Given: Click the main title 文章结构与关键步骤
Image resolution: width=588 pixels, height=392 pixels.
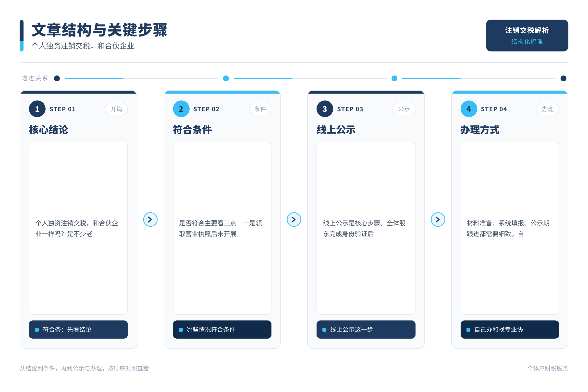Looking at the screenshot, I should point(99,30).
